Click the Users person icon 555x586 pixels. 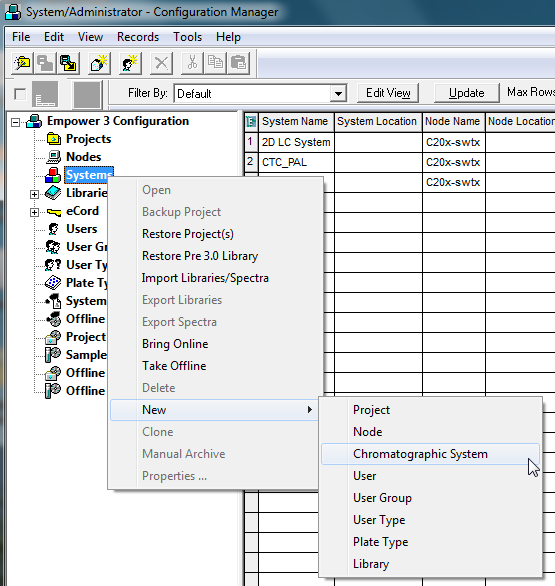54,229
